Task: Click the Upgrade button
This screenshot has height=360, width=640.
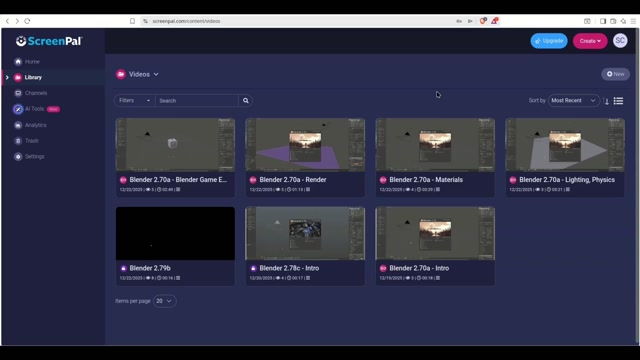Action: click(x=549, y=41)
